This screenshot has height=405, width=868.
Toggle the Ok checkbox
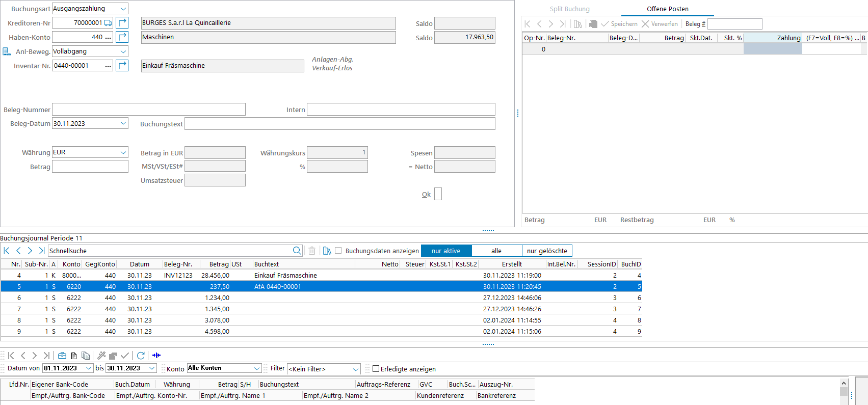click(x=438, y=194)
